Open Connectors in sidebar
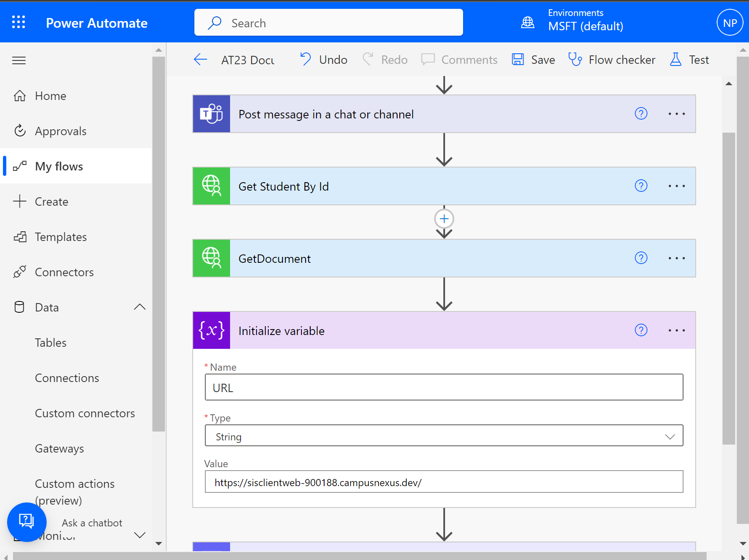The image size is (749, 560). (x=76, y=272)
